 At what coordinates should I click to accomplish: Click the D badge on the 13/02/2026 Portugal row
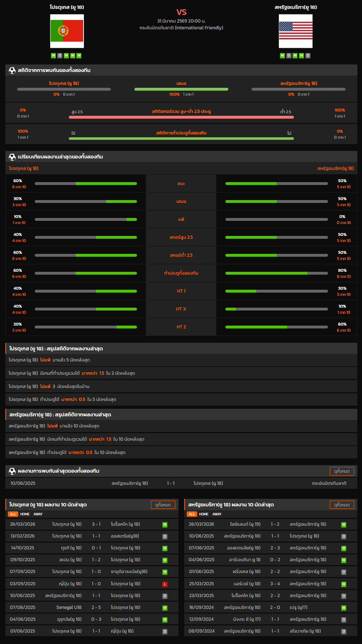(165, 536)
